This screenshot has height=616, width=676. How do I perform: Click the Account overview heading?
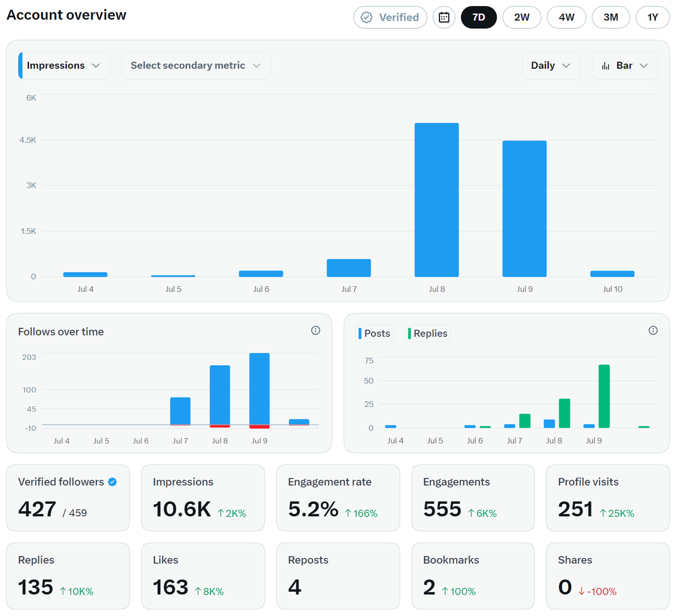[66, 15]
